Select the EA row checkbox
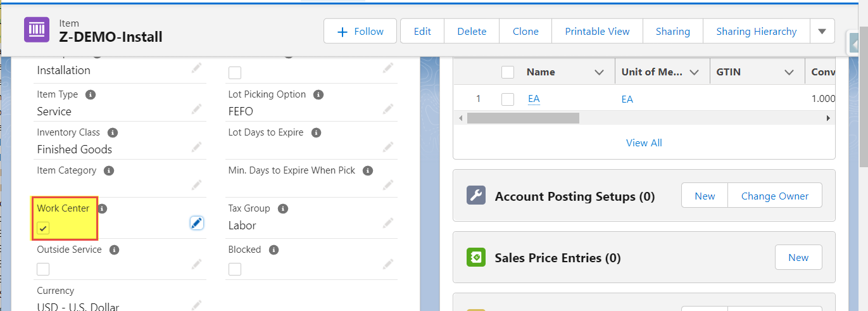This screenshot has height=311, width=868. tap(507, 99)
